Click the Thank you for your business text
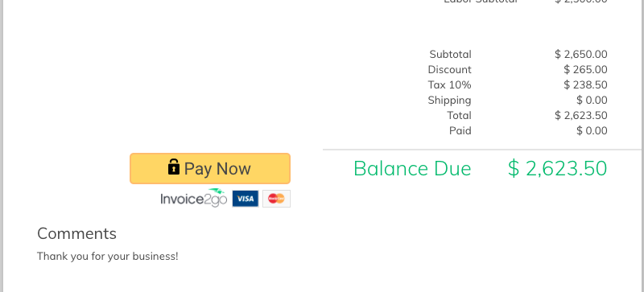The width and height of the screenshot is (644, 292). [x=108, y=257]
